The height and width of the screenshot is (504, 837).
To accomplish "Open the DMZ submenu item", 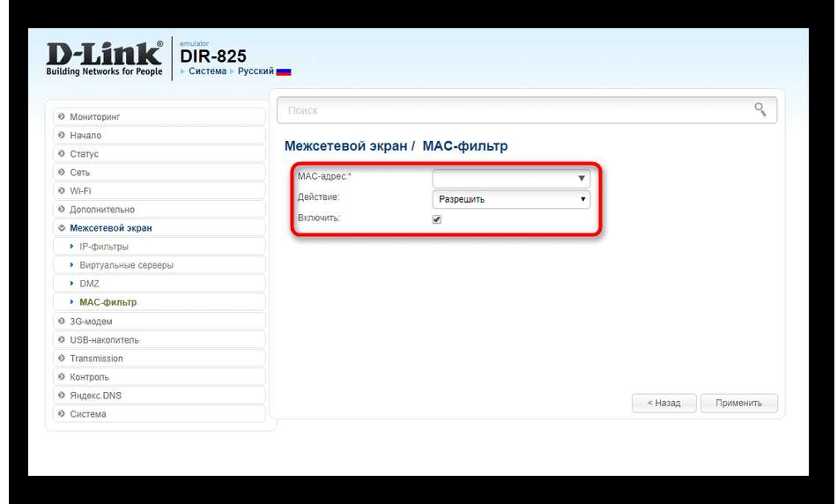I will (159, 284).
